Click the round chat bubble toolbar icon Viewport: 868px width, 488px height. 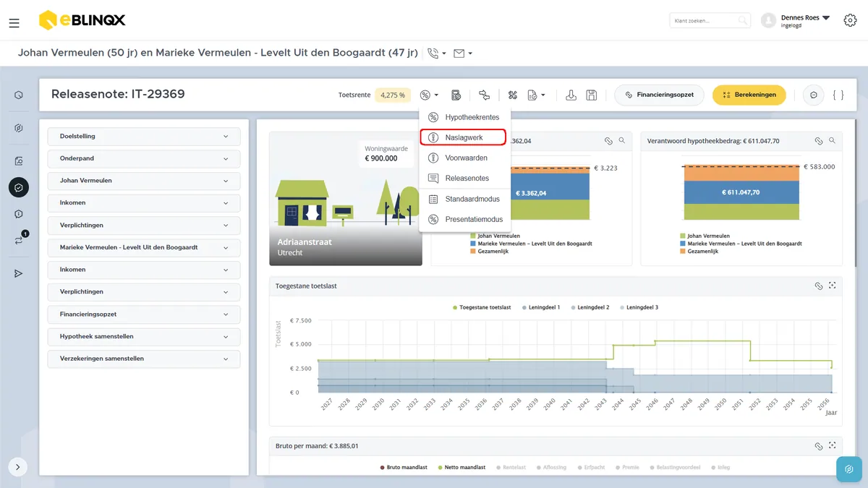click(x=814, y=95)
